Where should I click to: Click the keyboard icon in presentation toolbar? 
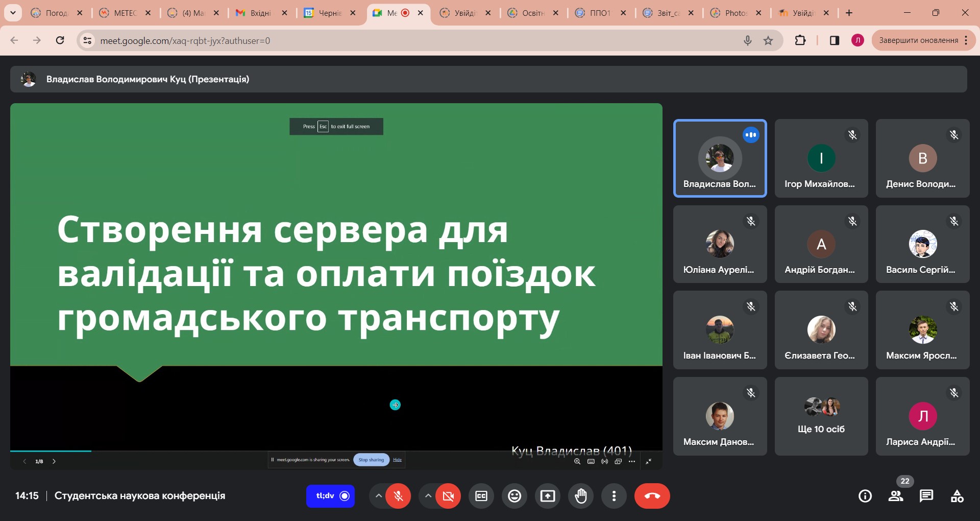click(591, 461)
